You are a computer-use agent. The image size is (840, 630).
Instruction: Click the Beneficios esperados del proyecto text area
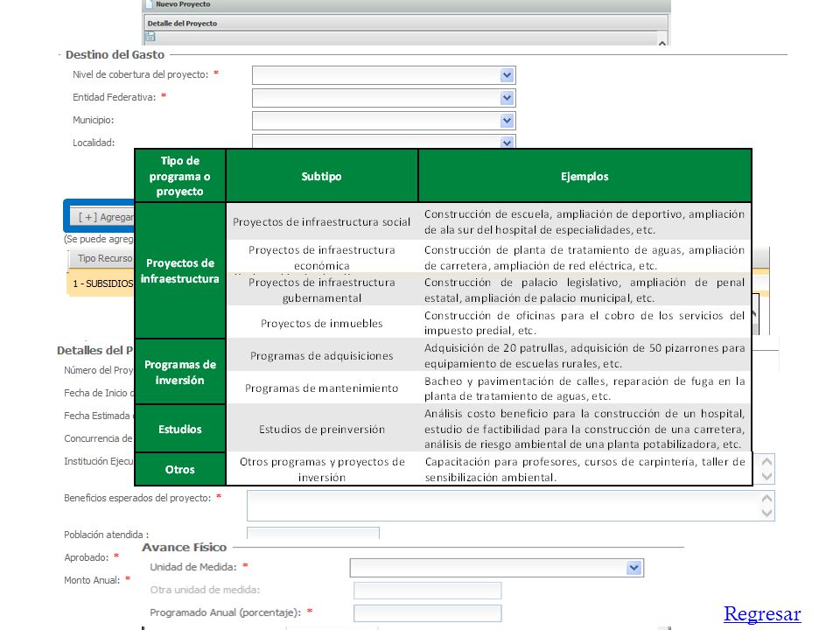tap(510, 506)
